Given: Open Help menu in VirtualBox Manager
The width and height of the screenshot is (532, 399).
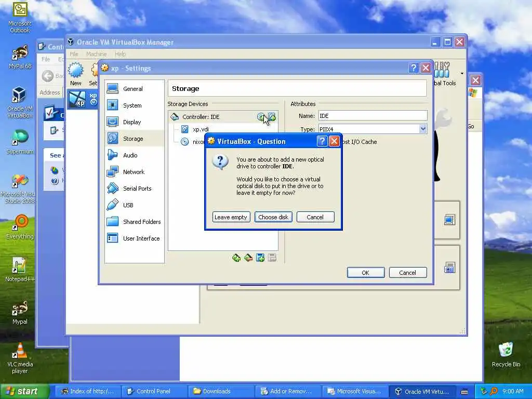Looking at the screenshot, I should [120, 54].
